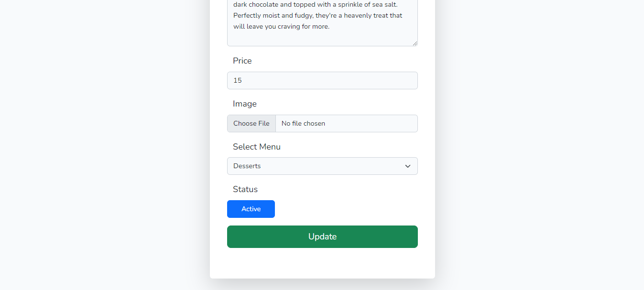Expand the menu selection combo box
The width and height of the screenshot is (644, 290).
[x=322, y=166]
